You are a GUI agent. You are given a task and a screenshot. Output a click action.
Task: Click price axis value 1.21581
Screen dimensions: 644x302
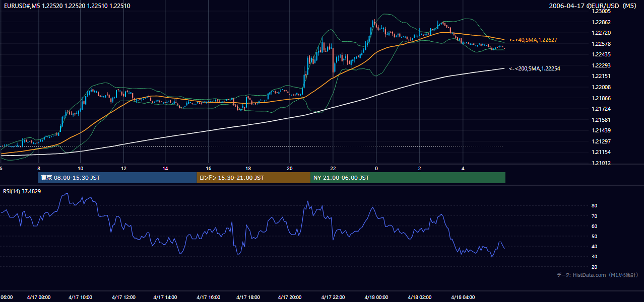[601, 120]
